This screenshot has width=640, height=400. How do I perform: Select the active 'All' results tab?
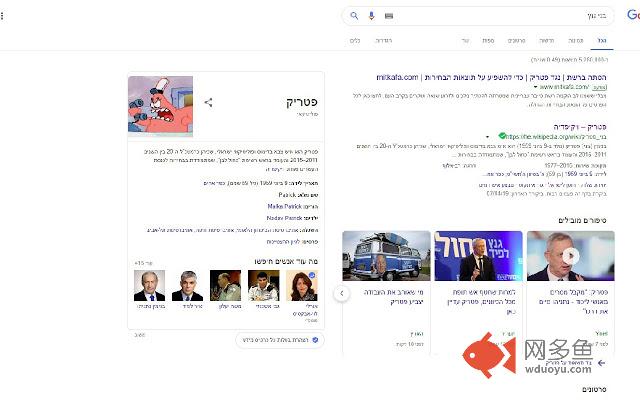pos(601,40)
